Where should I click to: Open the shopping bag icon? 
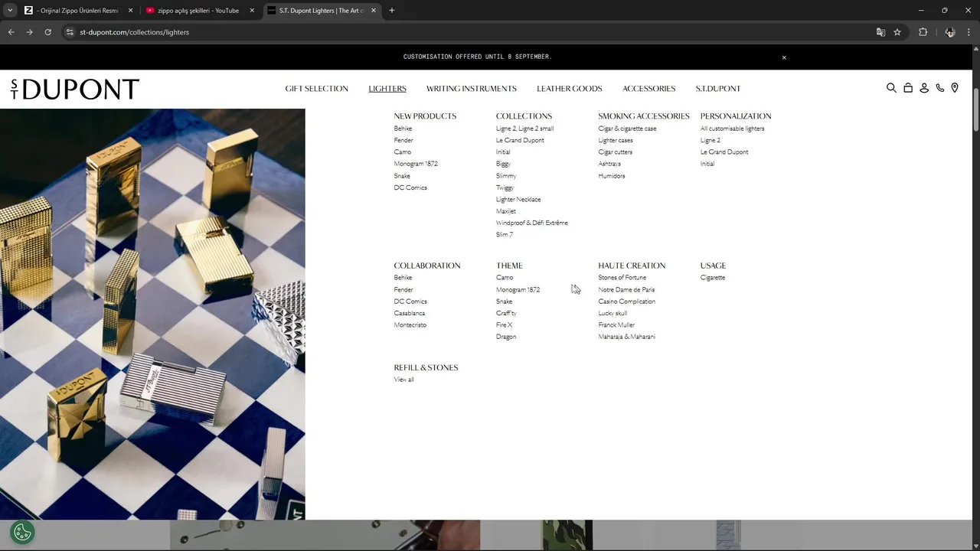coord(908,88)
